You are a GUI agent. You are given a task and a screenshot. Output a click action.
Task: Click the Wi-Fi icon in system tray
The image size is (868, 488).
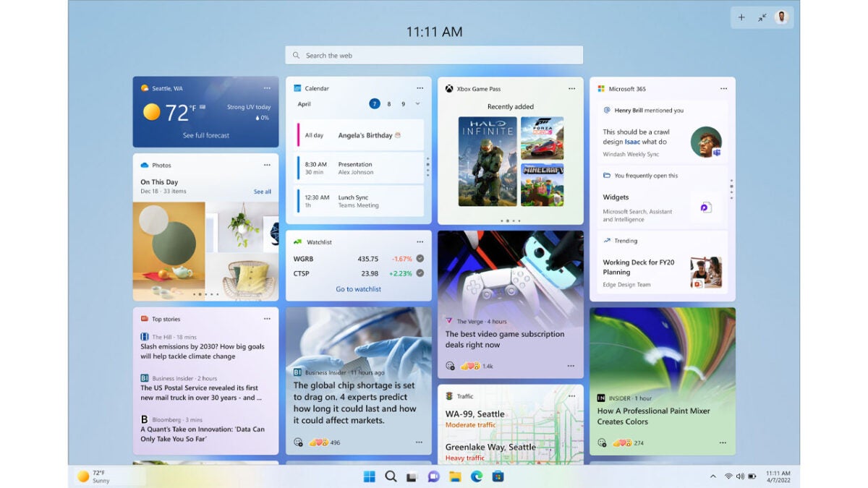tap(728, 476)
